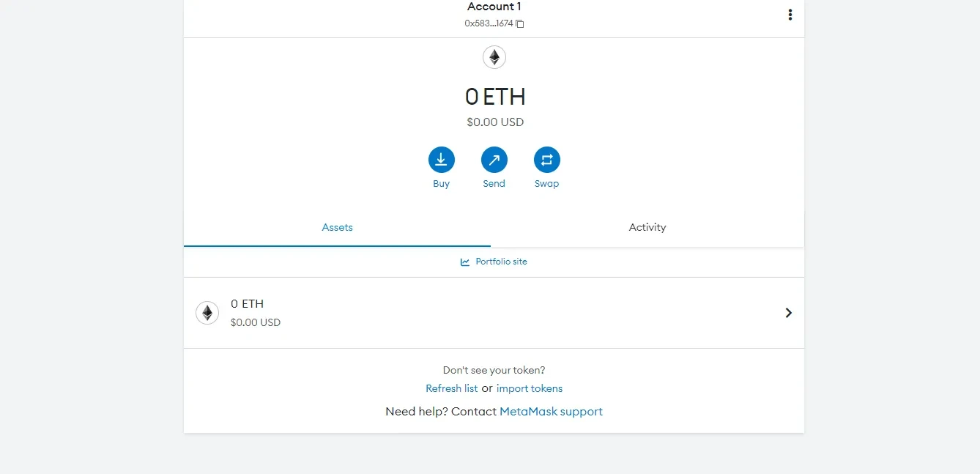
Task: Open the MetaMask support link
Action: coord(551,412)
